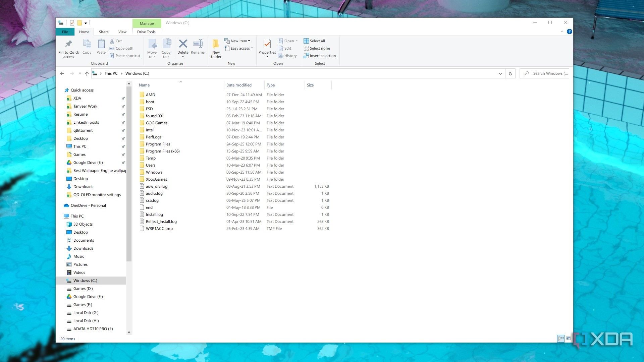Viewport: 644px width, 362px height.
Task: Select the Program Files folder
Action: pyautogui.click(x=158, y=144)
